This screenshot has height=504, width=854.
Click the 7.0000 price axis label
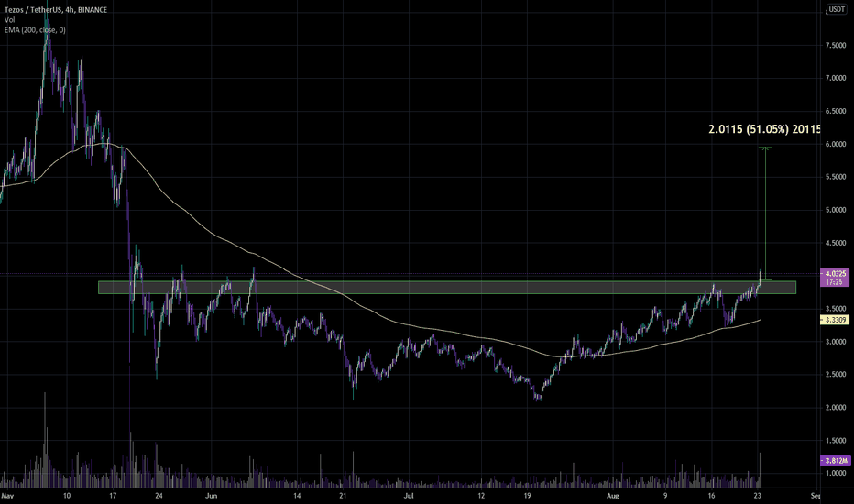coord(836,78)
